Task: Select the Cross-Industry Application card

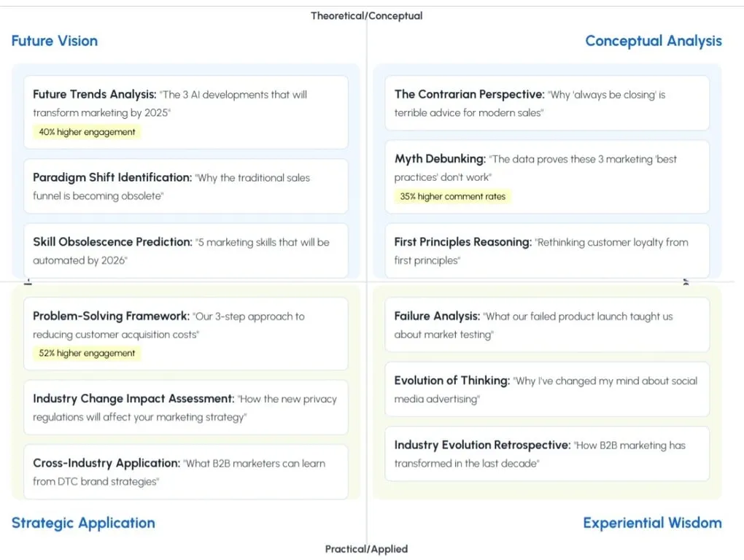Action: pyautogui.click(x=185, y=472)
